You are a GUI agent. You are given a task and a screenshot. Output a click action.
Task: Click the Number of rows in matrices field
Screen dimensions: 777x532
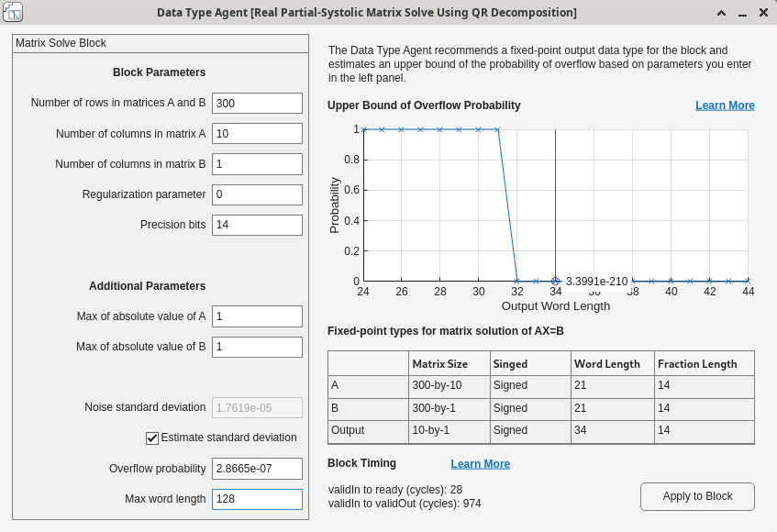[x=257, y=103]
